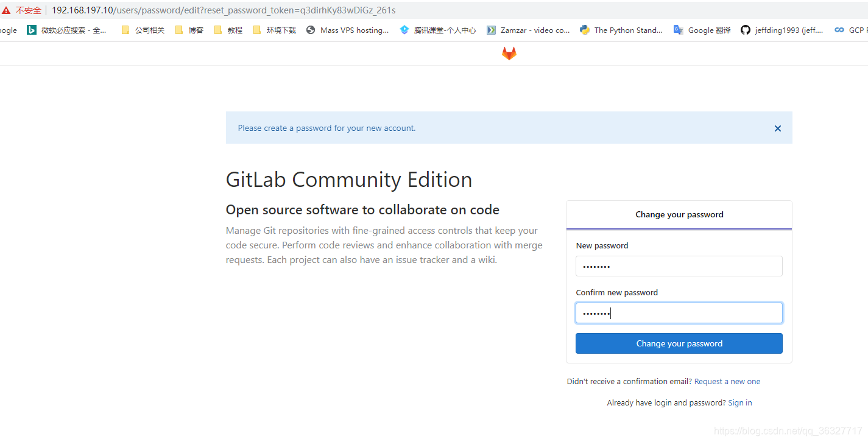Screen dimensions: 868x442
Task: Open the 教程 bookmarks folder
Action: 228,30
